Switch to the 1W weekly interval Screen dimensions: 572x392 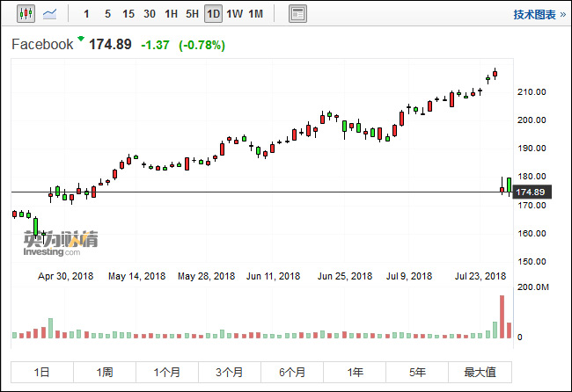pos(234,14)
